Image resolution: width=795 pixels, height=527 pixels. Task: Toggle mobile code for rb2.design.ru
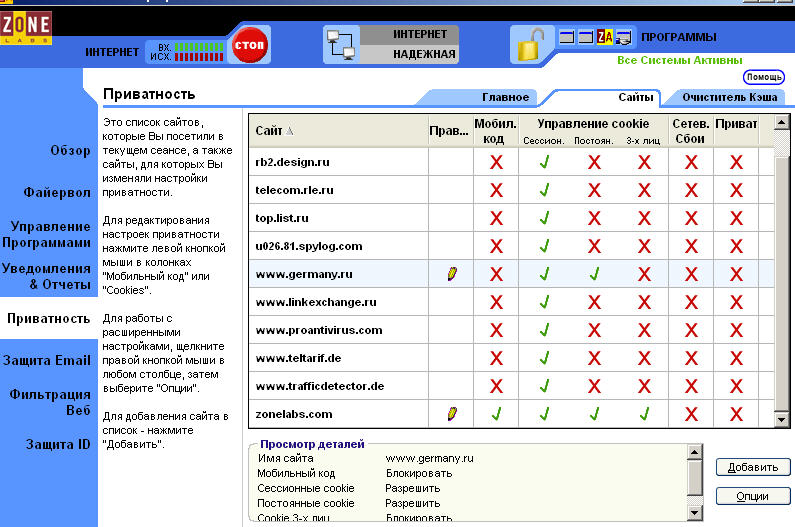(496, 162)
